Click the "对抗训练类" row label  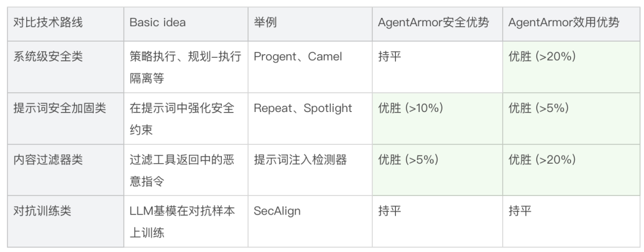click(x=42, y=211)
